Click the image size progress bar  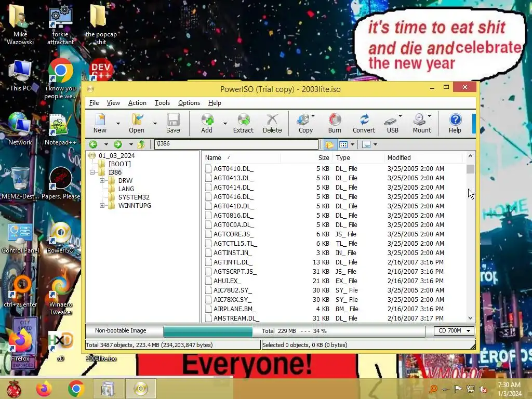294,331
